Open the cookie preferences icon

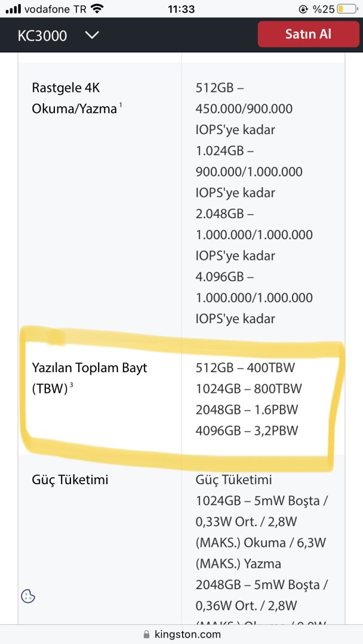pyautogui.click(x=28, y=596)
